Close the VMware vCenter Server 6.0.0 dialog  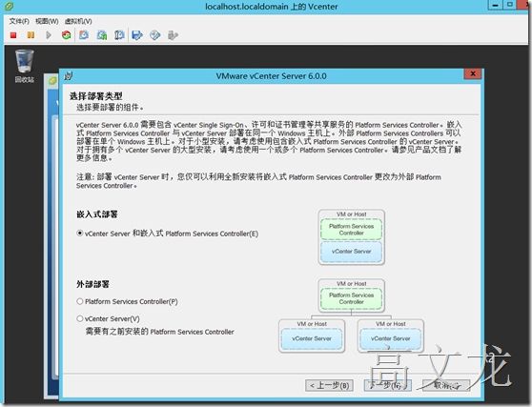click(x=473, y=73)
